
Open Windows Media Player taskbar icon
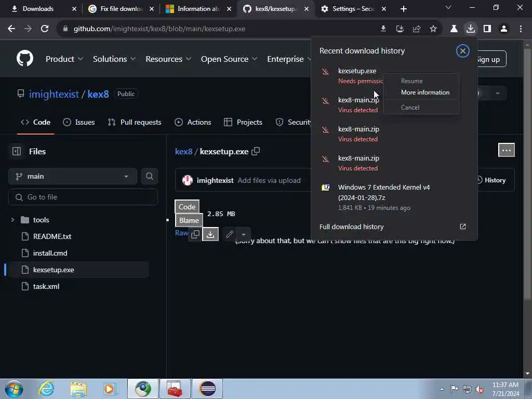pos(110,389)
